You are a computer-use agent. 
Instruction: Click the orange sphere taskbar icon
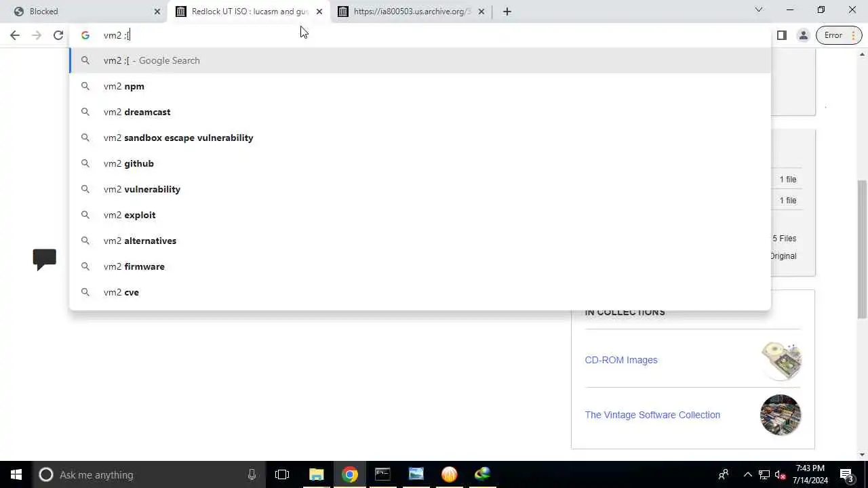(x=450, y=474)
